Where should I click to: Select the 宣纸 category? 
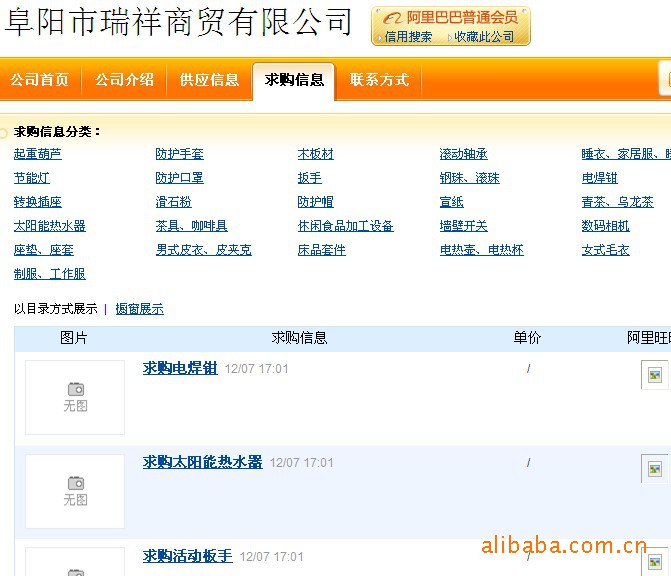(452, 202)
